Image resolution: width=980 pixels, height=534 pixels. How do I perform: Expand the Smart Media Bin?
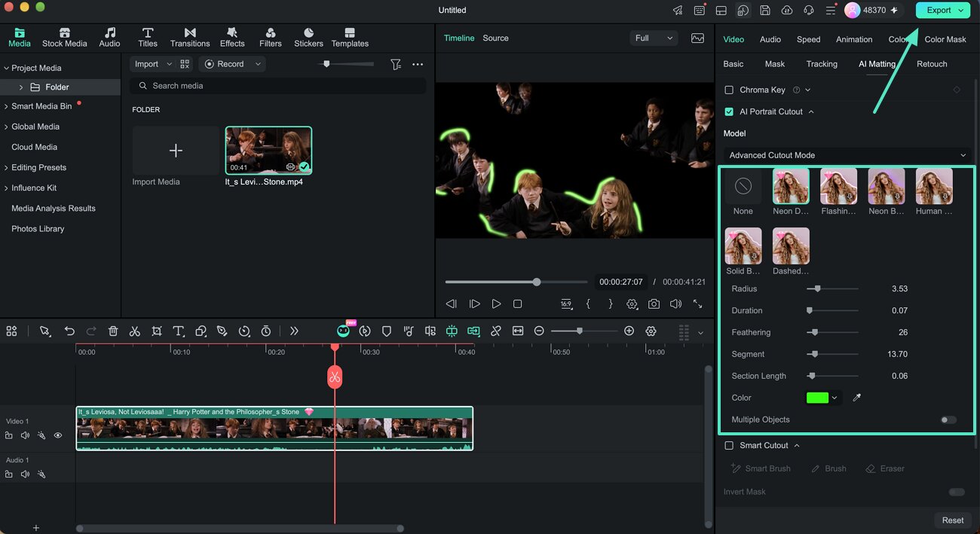[6, 106]
